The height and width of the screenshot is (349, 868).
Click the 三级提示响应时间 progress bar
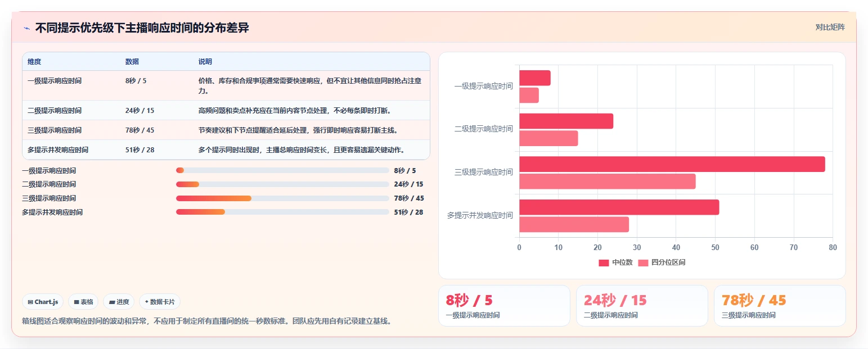point(282,198)
